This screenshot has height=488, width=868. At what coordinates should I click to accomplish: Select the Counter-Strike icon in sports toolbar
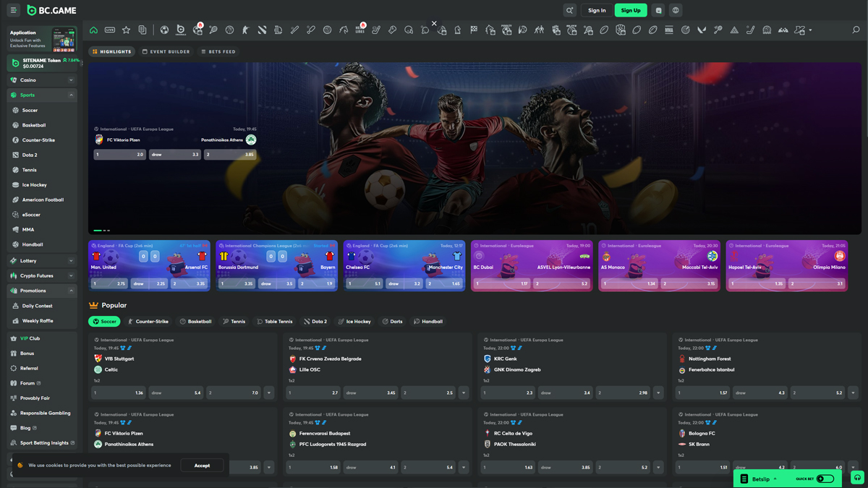pos(246,30)
